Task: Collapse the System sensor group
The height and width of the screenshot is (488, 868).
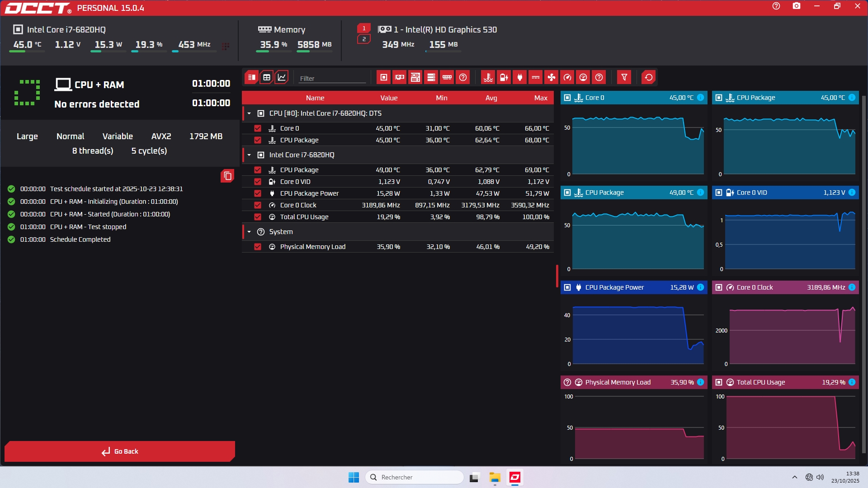Action: click(x=249, y=232)
